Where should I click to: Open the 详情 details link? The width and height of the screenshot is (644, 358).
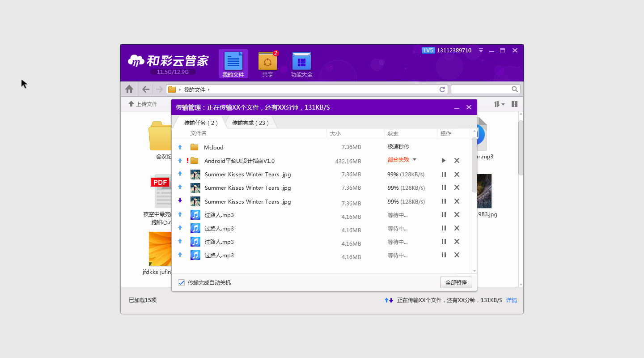511,300
